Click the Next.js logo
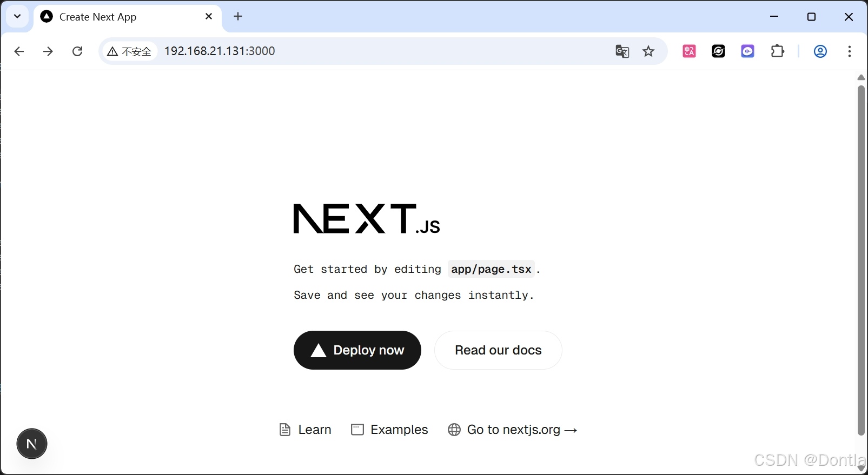This screenshot has height=475, width=868. pos(367,219)
